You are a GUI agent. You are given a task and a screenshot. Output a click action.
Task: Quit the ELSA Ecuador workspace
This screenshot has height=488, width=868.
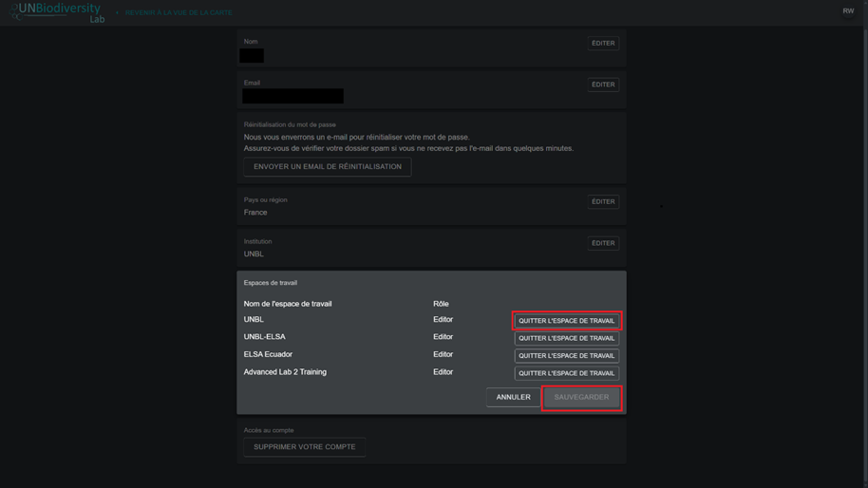click(566, 356)
